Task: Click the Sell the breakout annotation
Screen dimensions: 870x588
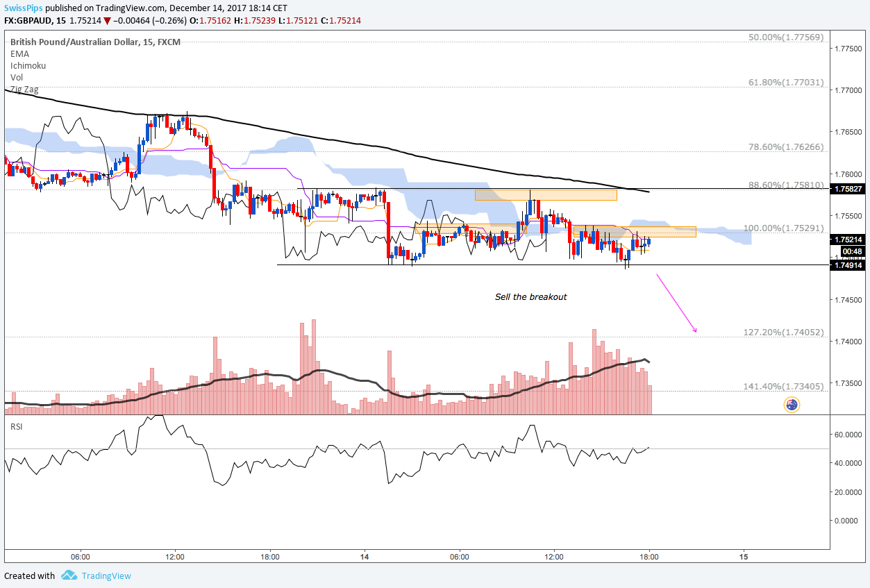Action: click(x=531, y=297)
